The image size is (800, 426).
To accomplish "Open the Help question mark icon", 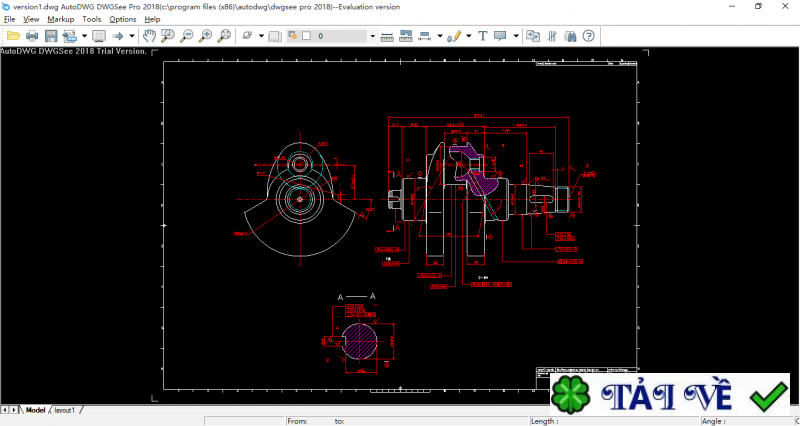I will pyautogui.click(x=589, y=36).
